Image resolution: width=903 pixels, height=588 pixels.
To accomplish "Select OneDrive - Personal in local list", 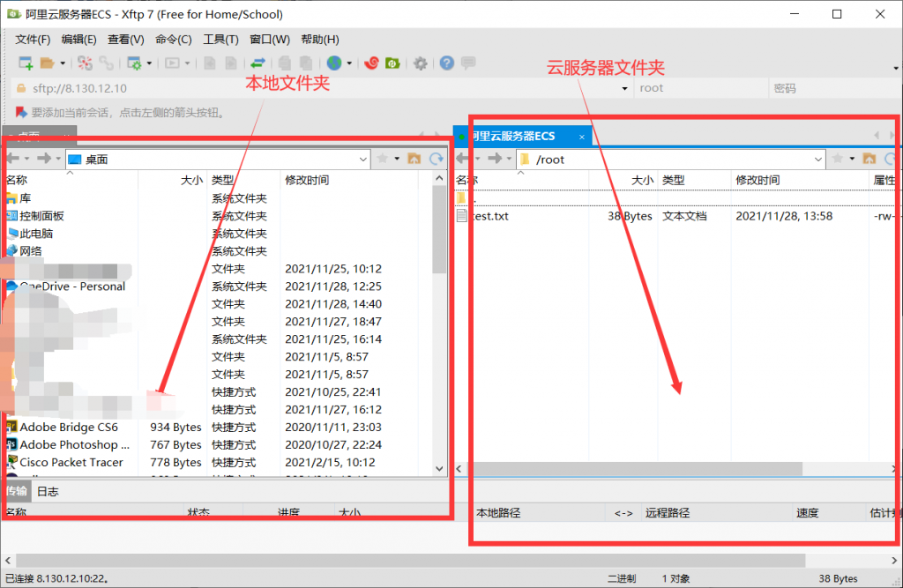I will click(x=72, y=287).
